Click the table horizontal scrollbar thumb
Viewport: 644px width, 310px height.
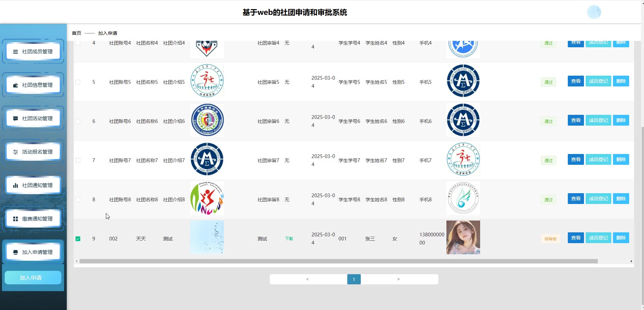tap(339, 261)
